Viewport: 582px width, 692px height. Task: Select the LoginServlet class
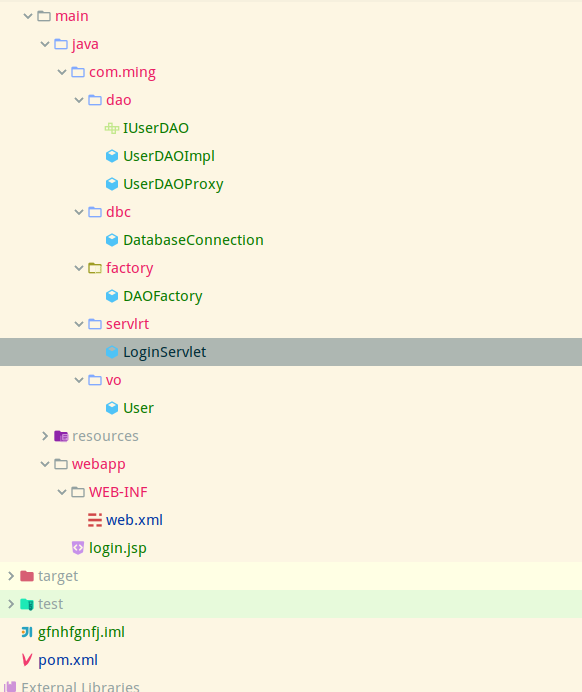click(x=291, y=352)
